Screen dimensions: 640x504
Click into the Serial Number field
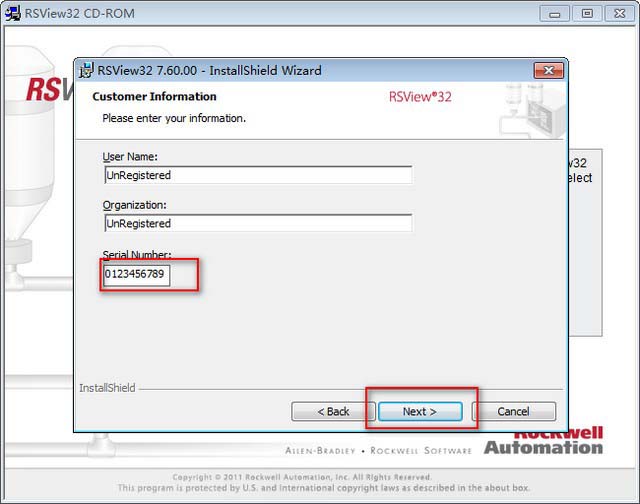(136, 274)
